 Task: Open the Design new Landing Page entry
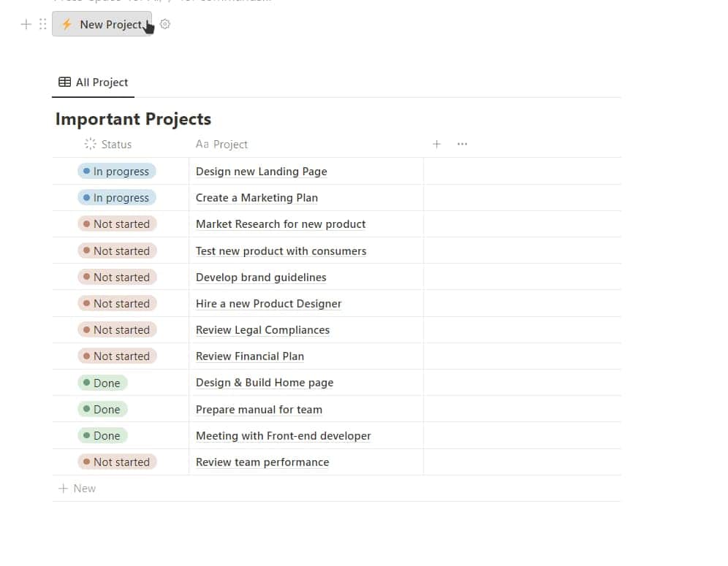pyautogui.click(x=261, y=171)
